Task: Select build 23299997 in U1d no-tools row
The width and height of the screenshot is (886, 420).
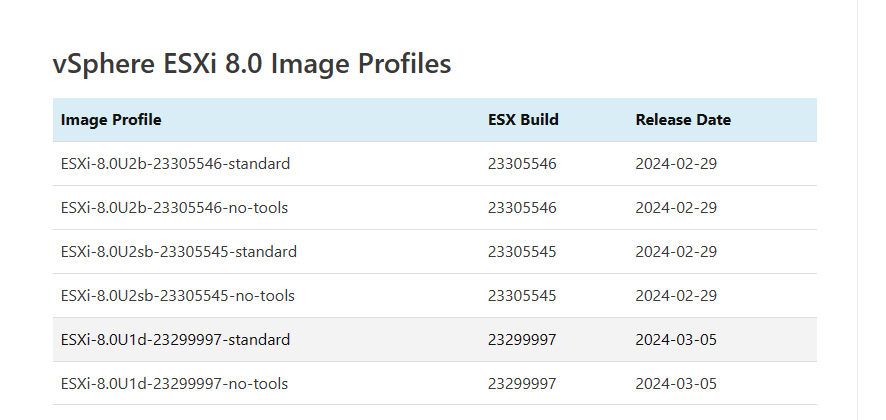Action: pos(522,384)
